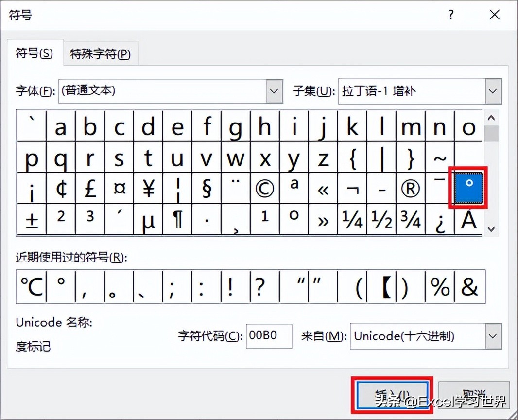The image size is (518, 420).
Task: Switch to the 特殊字符 tab
Action: [101, 53]
